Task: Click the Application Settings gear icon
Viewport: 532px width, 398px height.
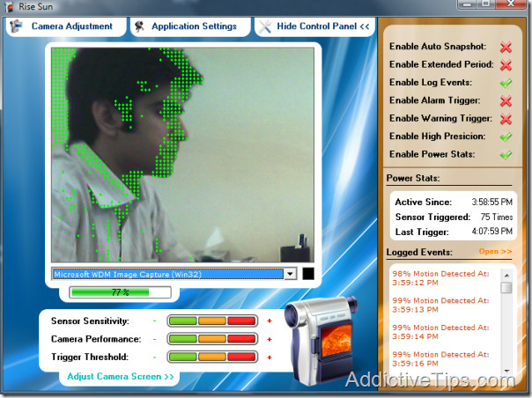Action: 139,26
